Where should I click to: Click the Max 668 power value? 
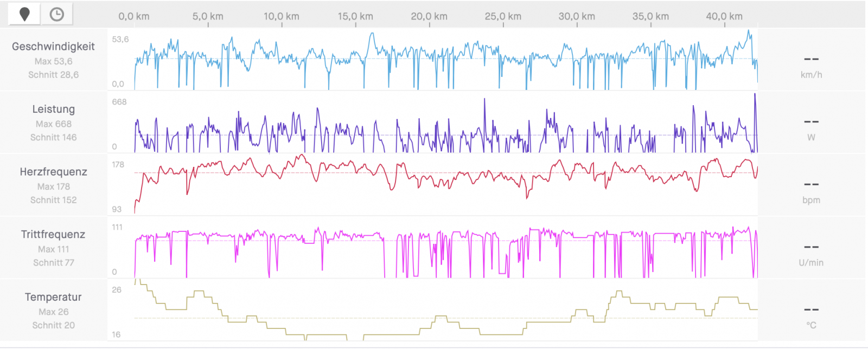coord(53,124)
